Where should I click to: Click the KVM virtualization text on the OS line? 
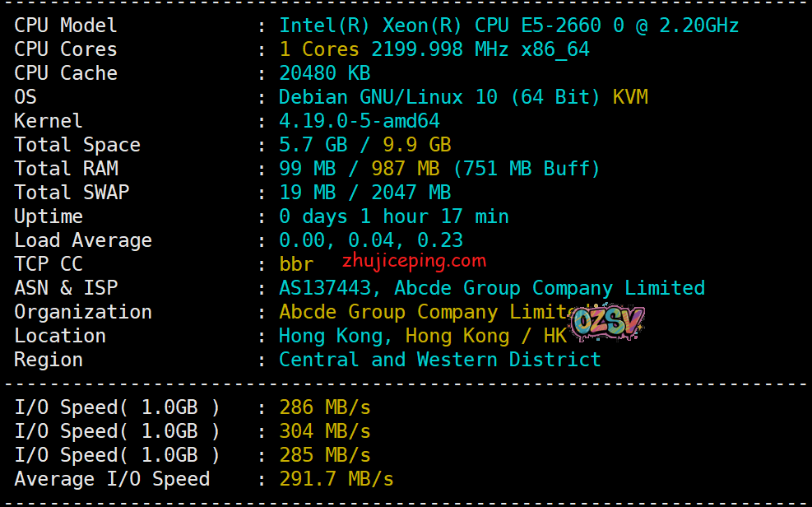pos(630,97)
